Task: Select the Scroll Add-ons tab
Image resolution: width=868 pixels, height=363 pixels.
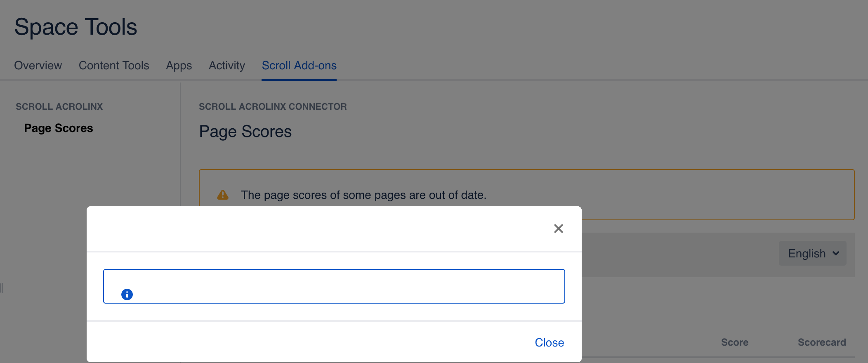Action: coord(299,66)
